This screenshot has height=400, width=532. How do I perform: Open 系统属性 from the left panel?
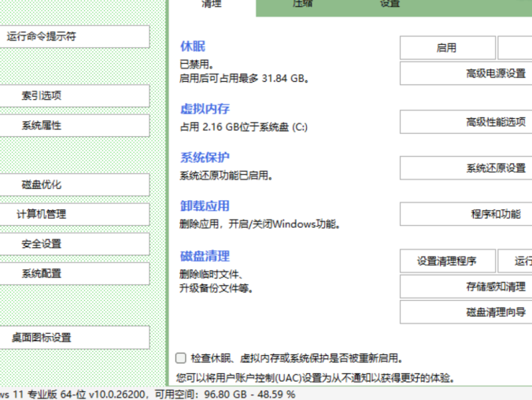tap(74, 126)
